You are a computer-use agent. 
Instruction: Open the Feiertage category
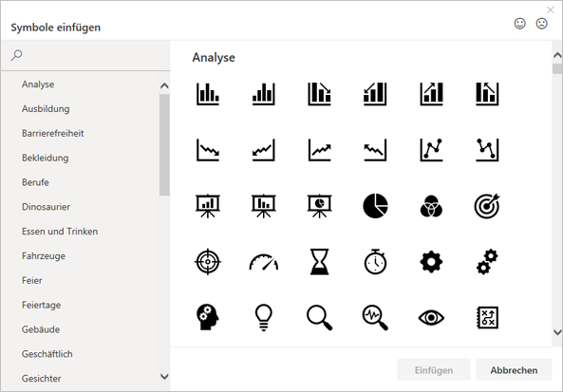(x=41, y=305)
